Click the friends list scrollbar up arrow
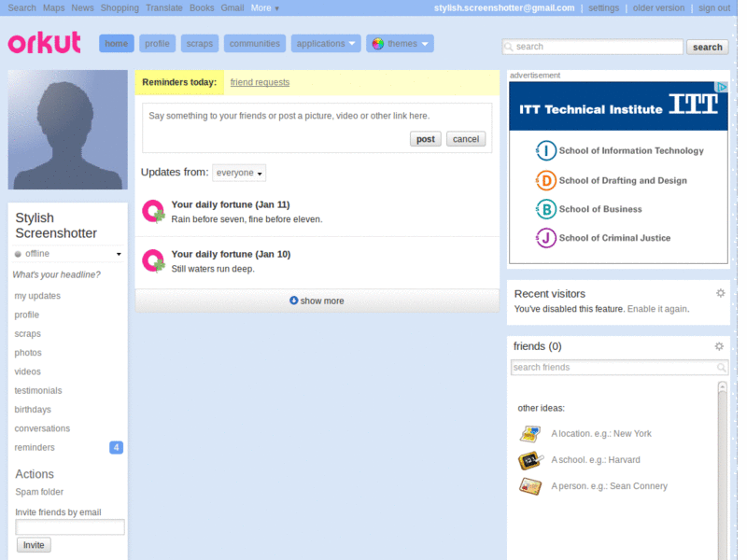 pos(722,386)
